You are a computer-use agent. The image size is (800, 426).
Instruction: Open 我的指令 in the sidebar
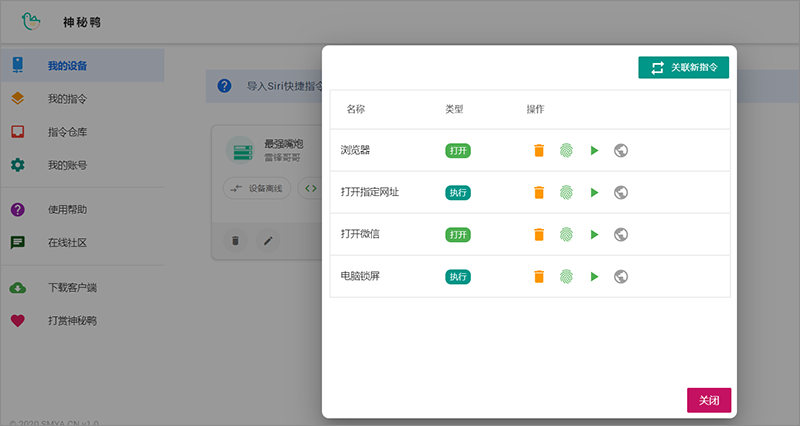click(x=67, y=99)
